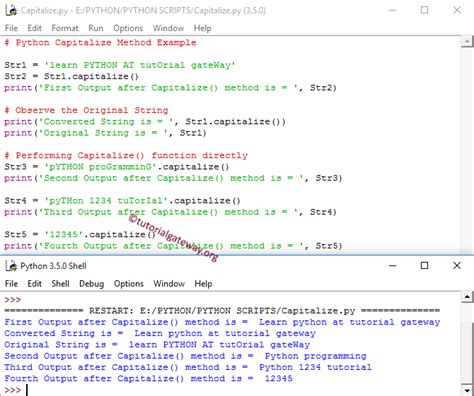This screenshot has height=396, width=474.
Task: Open the Edit menu in the Capitalize.py editor
Action: [x=34, y=28]
